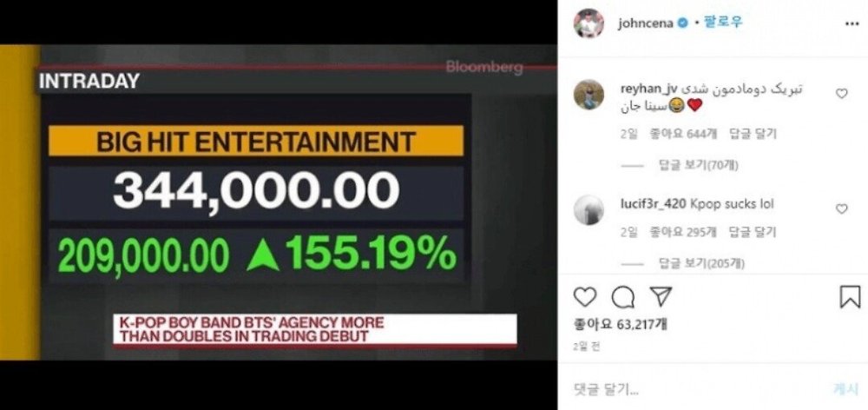Open johncena username link
868x410 pixels.
click(x=646, y=23)
